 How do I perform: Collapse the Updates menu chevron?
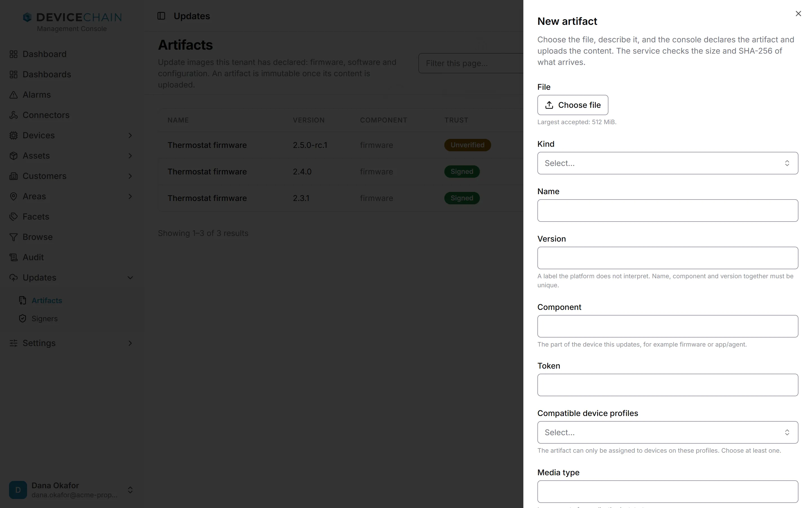point(130,278)
